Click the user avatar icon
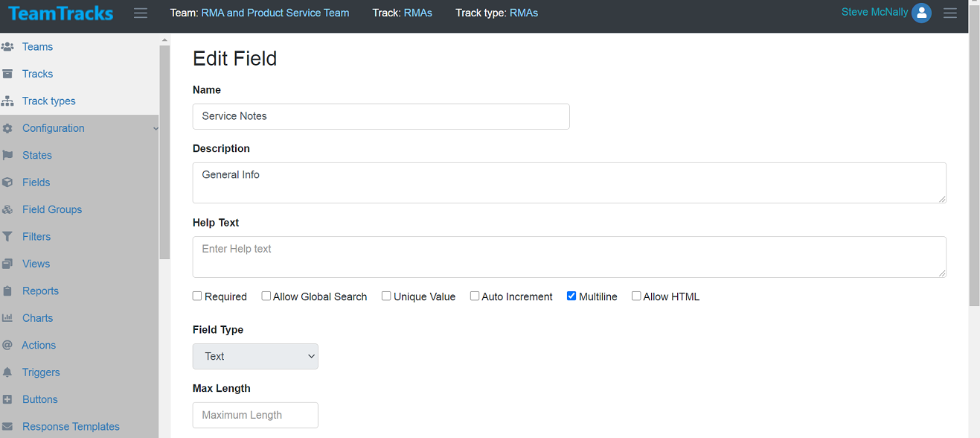Viewport: 980px width, 438px height. point(921,13)
